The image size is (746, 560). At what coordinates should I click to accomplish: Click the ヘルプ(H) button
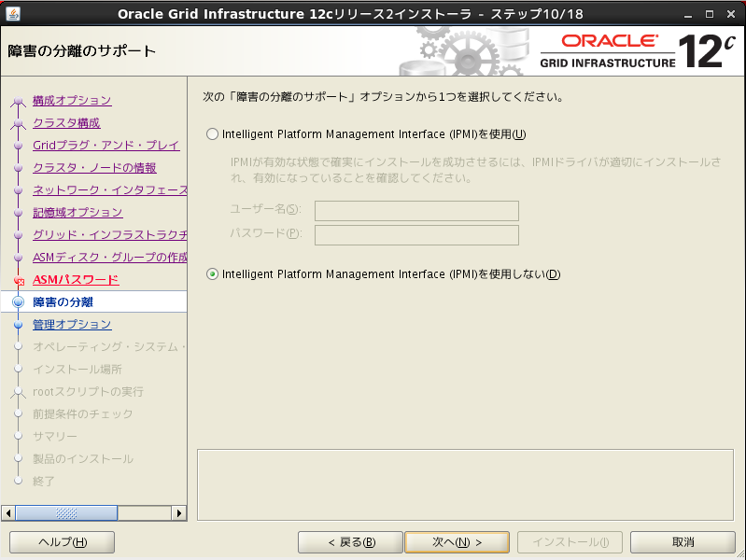tap(62, 542)
